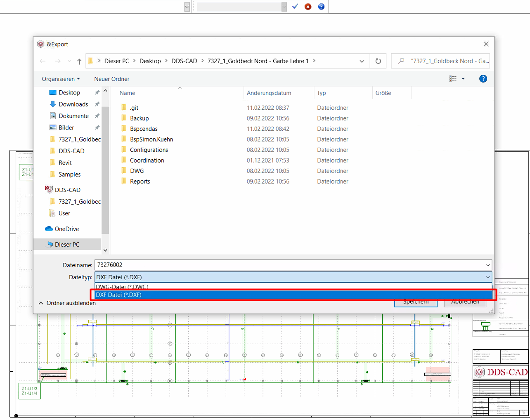Go forward with the right arrow in Export dialog

57,61
